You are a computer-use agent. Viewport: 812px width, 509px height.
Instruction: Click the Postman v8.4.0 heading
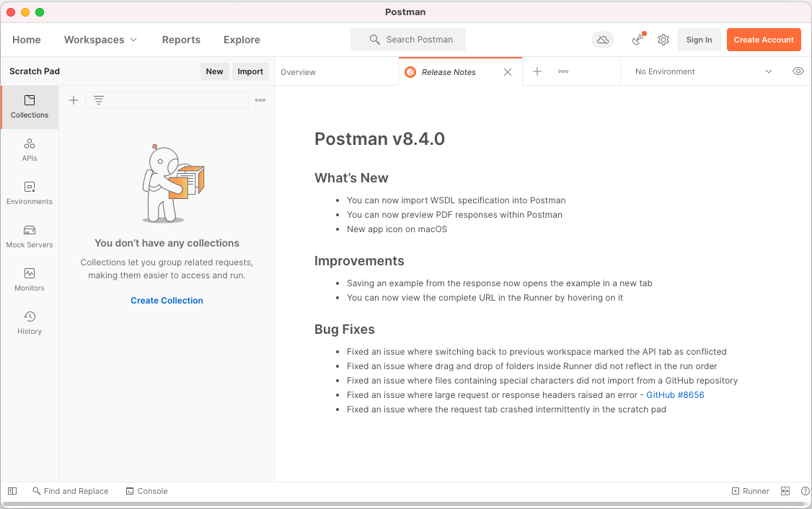coord(379,138)
